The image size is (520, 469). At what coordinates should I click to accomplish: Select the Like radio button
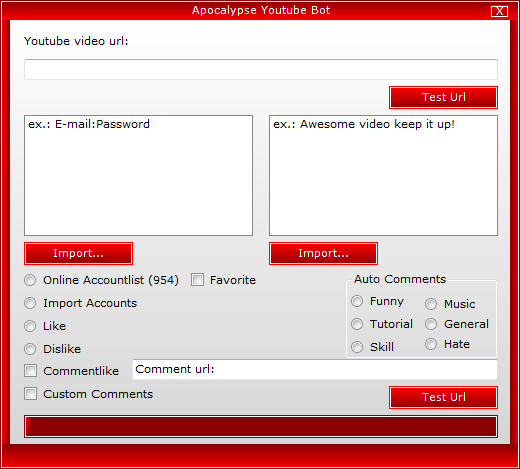(30, 326)
